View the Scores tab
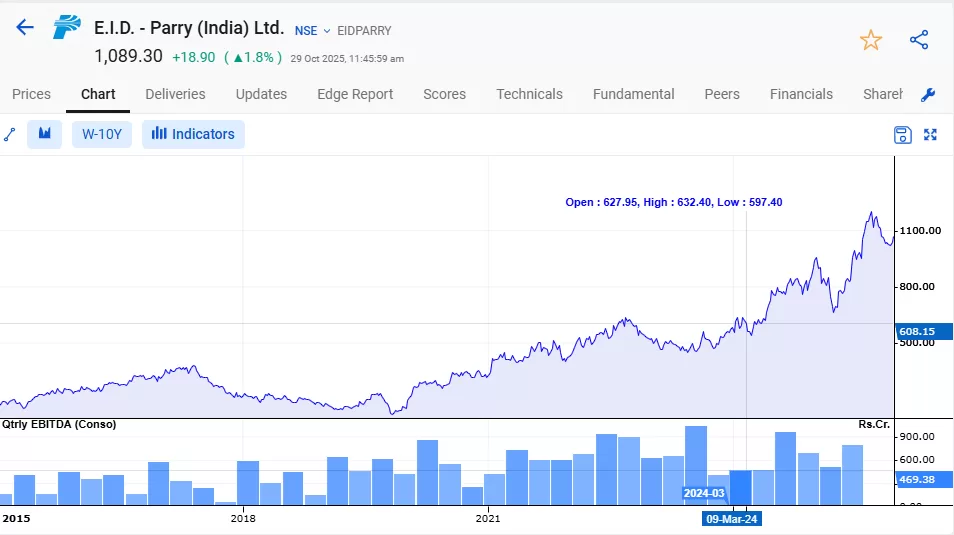The image size is (954, 535). click(444, 94)
